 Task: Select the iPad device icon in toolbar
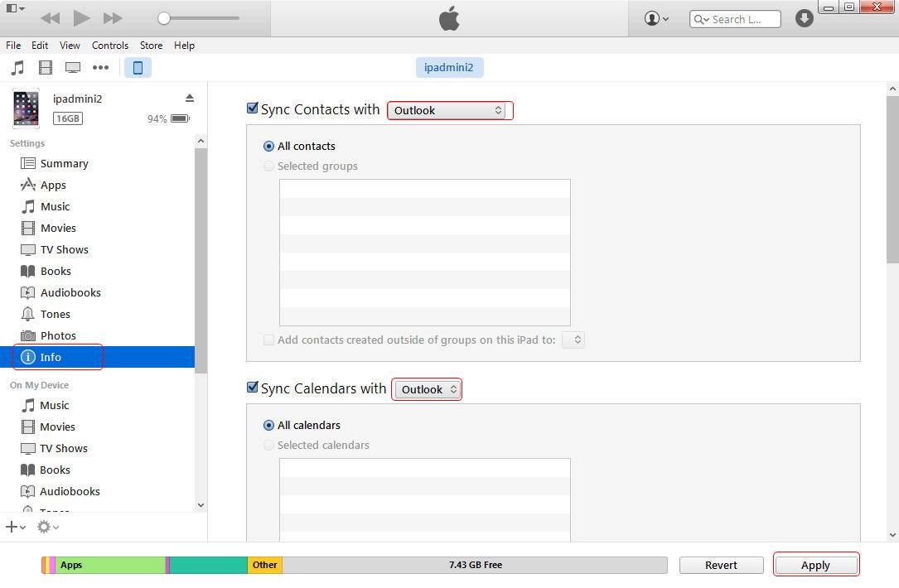point(138,68)
